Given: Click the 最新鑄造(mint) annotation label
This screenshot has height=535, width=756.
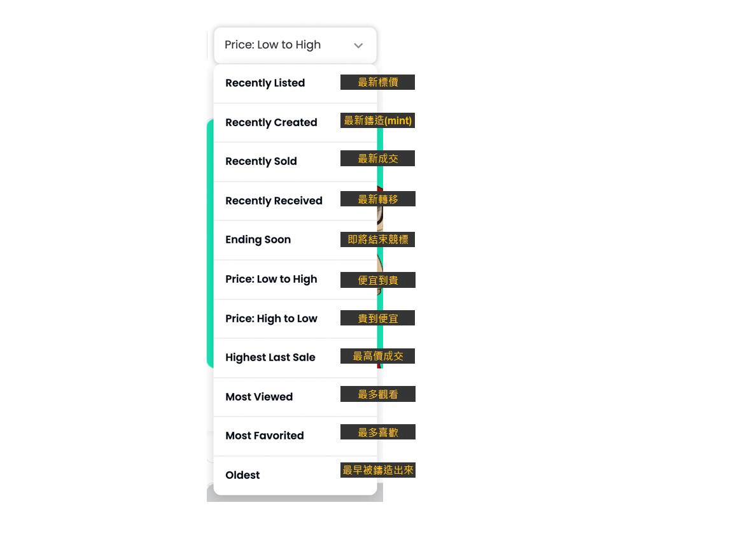Looking at the screenshot, I should click(377, 120).
